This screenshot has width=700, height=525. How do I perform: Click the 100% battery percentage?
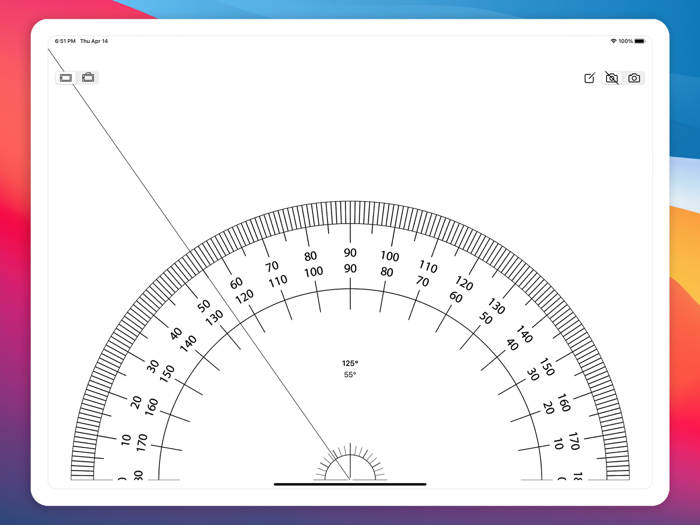point(625,41)
